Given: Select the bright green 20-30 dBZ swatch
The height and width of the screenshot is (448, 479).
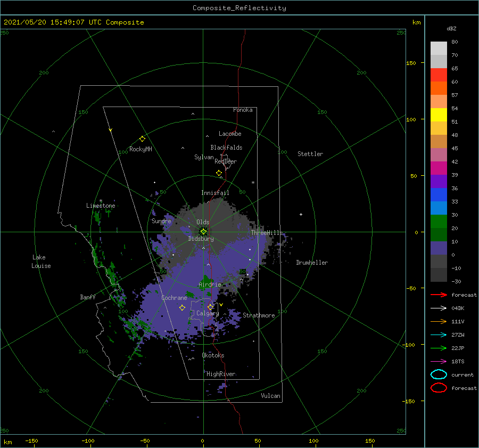Looking at the screenshot, I should tap(439, 222).
